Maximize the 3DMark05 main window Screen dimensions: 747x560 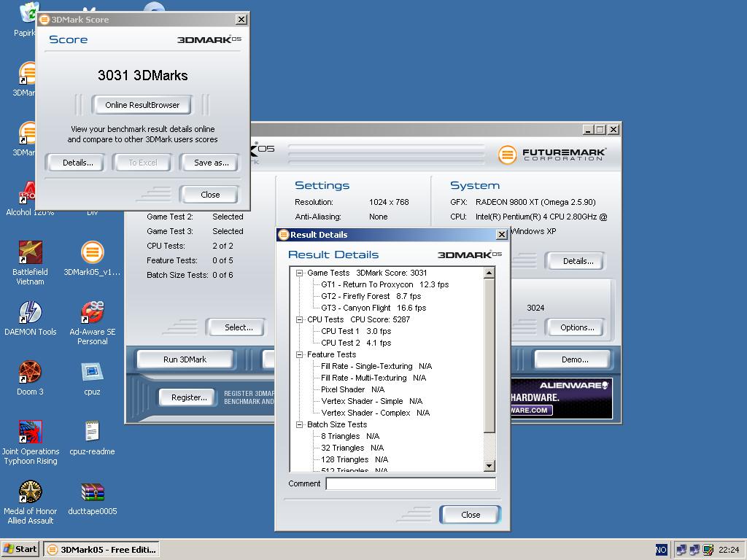coord(600,130)
